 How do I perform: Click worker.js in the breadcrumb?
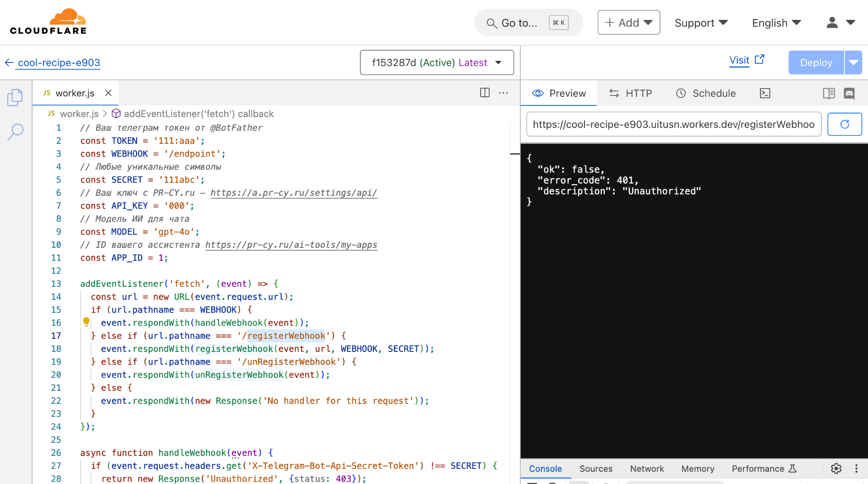(79, 114)
